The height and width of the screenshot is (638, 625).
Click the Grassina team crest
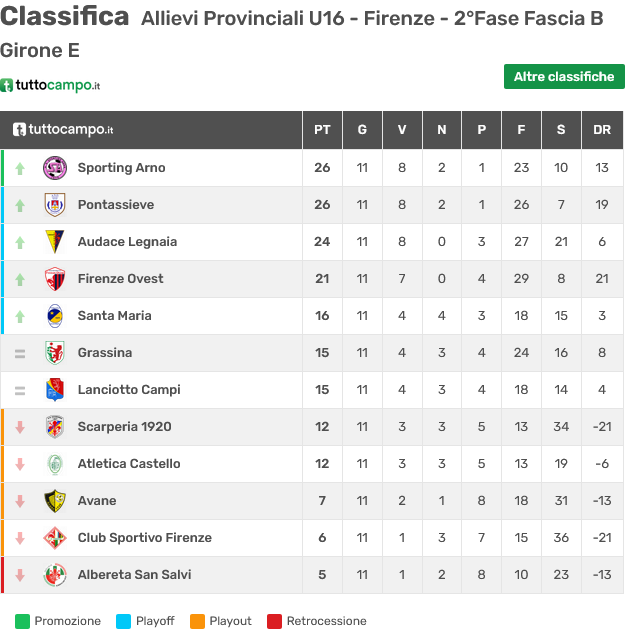55,353
